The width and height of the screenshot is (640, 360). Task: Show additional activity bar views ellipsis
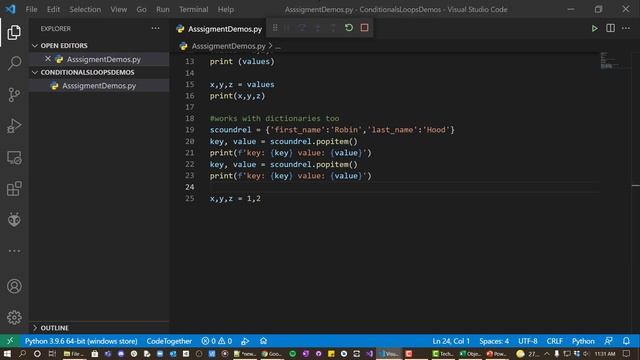pyautogui.click(x=14, y=251)
